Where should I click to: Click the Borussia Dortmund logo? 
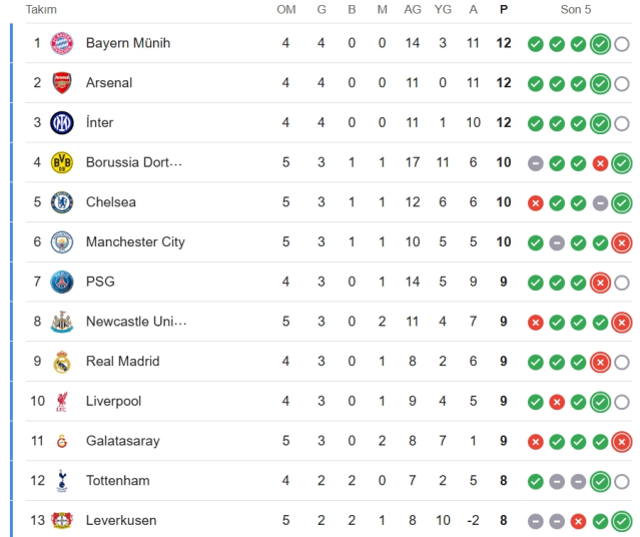coord(62,162)
